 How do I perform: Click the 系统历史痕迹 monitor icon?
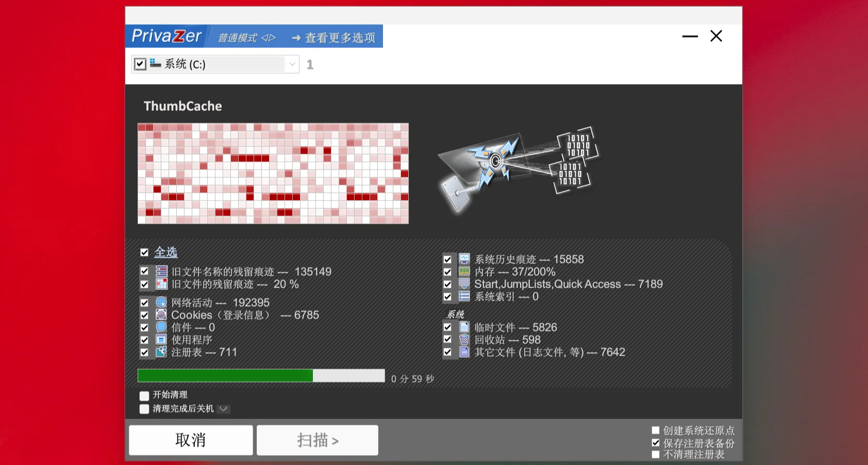(x=464, y=259)
